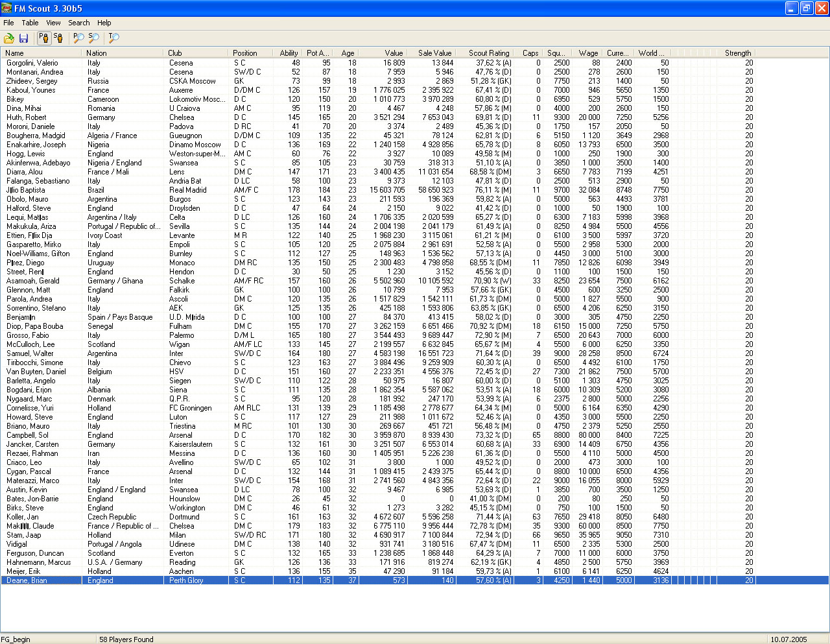Open the Help menu
Image resolution: width=830 pixels, height=644 pixels.
104,23
